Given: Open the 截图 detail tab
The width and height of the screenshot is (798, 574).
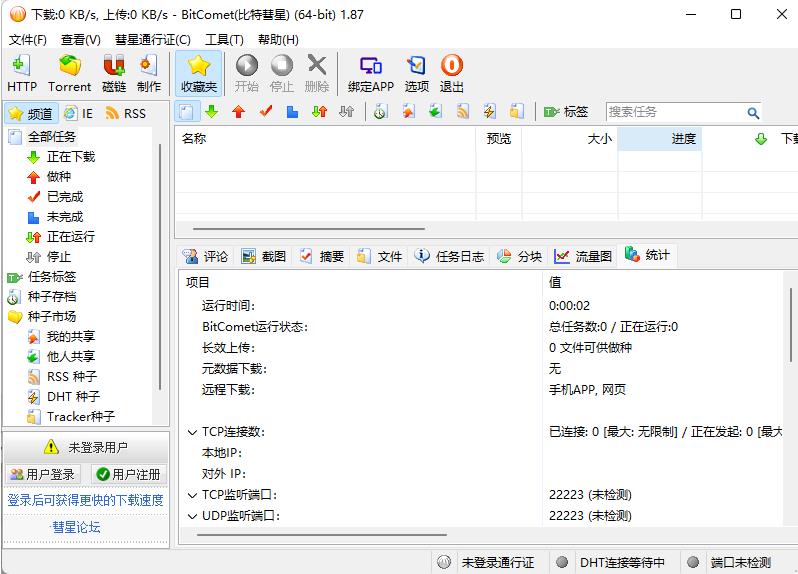Looking at the screenshot, I should (264, 256).
